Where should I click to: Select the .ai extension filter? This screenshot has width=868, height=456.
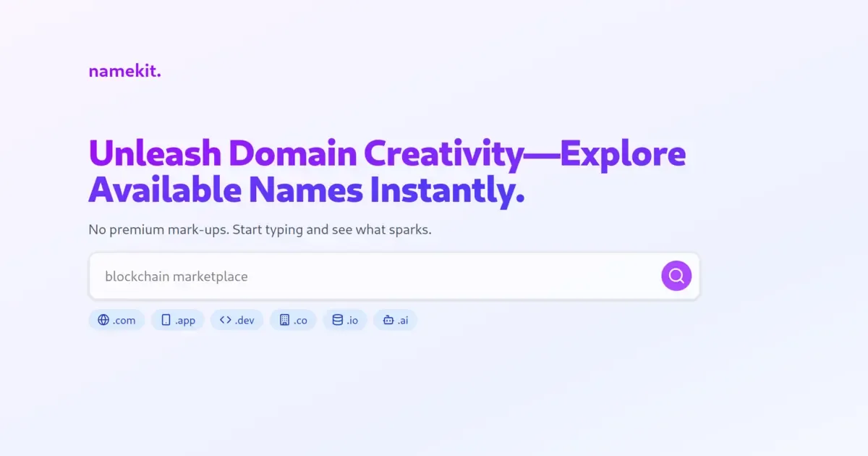point(395,319)
